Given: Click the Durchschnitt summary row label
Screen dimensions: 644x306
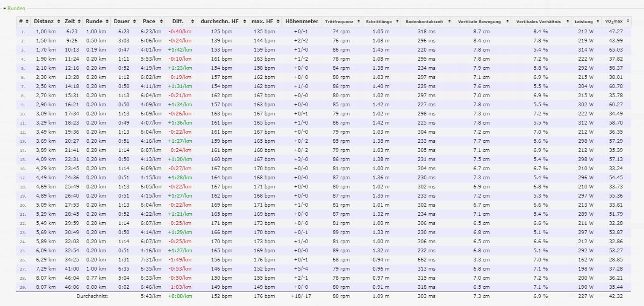Looking at the screenshot, I should (92, 295).
